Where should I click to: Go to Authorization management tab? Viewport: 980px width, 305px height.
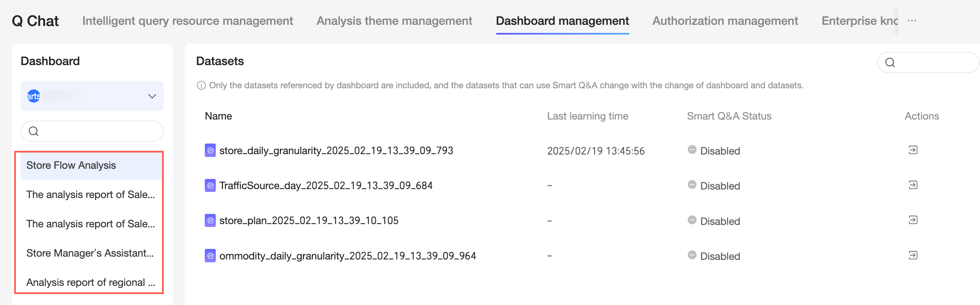tap(725, 21)
